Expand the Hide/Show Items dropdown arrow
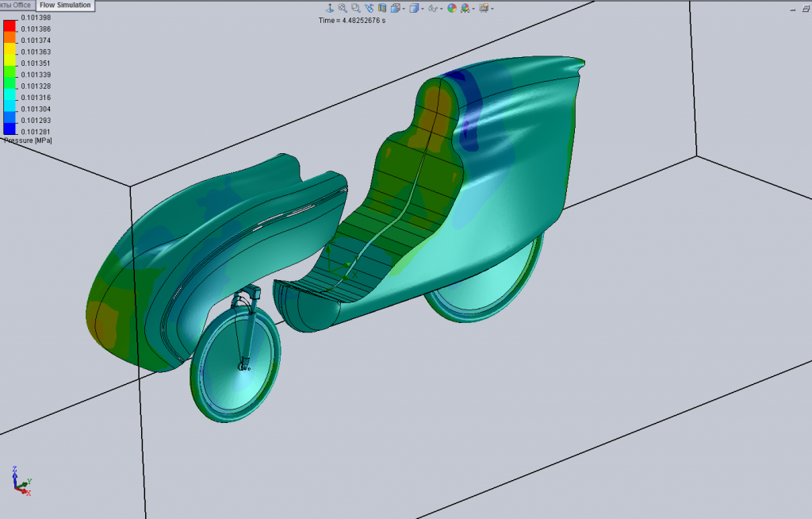This screenshot has width=812, height=519. click(x=441, y=9)
